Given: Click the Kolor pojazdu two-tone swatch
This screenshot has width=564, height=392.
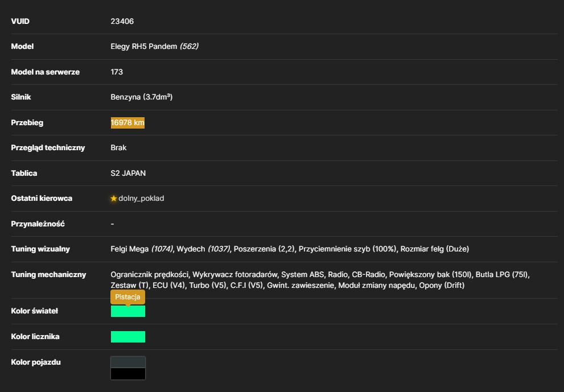Looking at the screenshot, I should [128, 368].
